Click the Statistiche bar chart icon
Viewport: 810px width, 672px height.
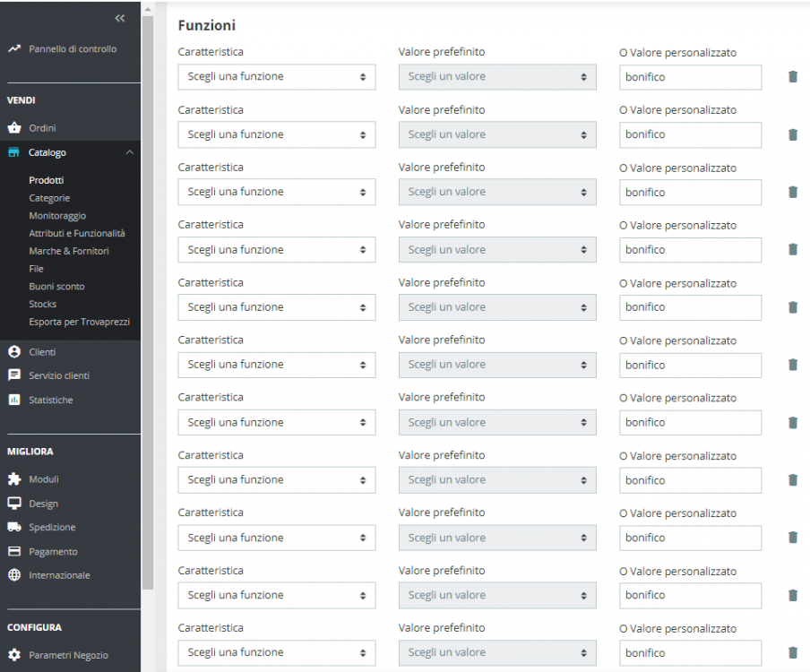pyautogui.click(x=14, y=400)
